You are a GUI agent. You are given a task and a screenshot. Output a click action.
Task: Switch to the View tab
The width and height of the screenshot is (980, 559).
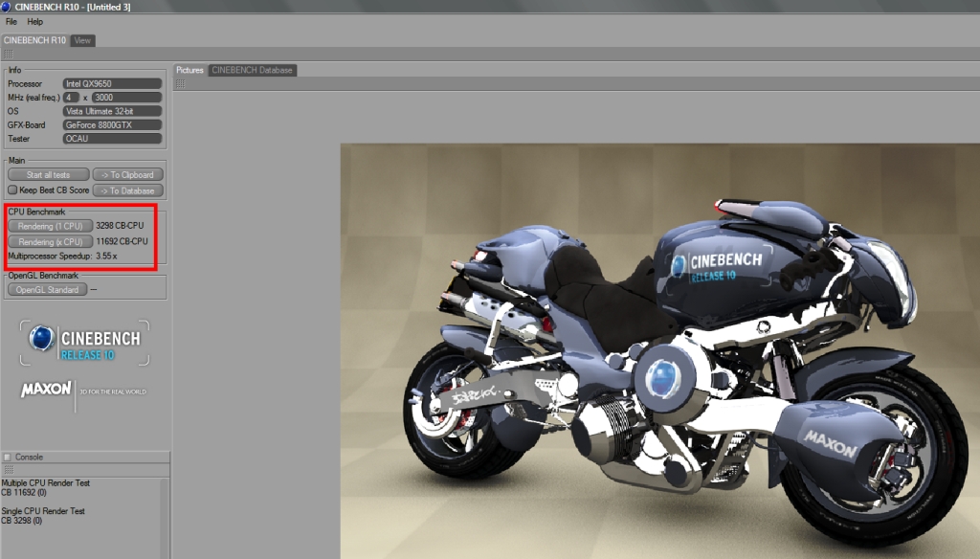tap(82, 40)
